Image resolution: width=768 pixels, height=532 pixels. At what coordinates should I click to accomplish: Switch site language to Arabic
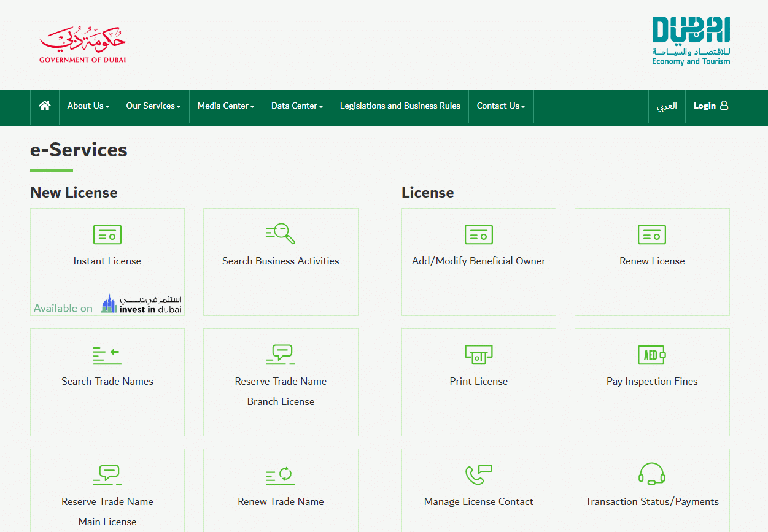667,106
